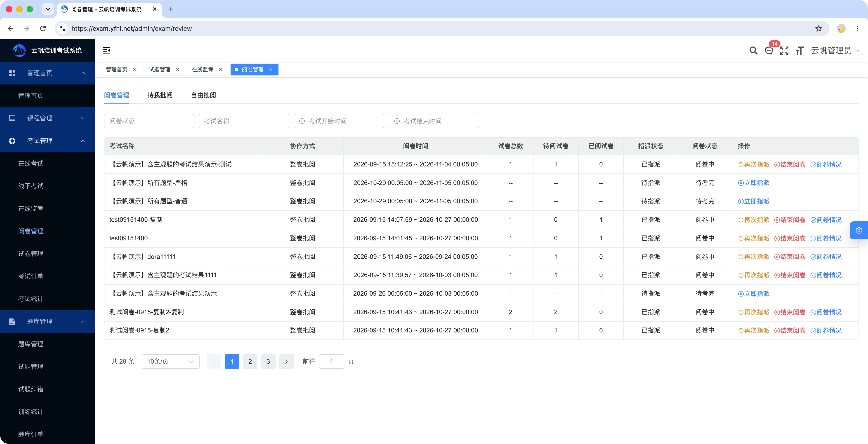Go back in browser history

tap(10, 29)
